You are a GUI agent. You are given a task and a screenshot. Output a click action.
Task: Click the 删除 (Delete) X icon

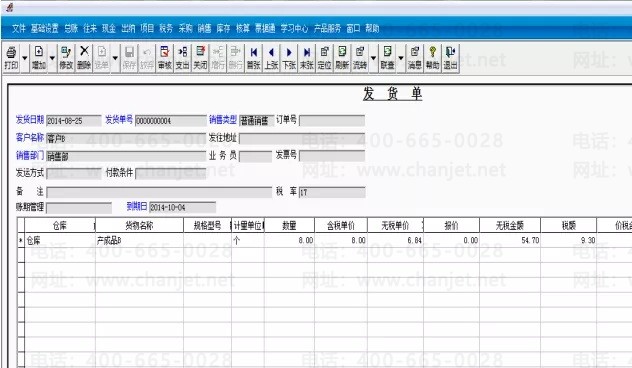point(84,58)
